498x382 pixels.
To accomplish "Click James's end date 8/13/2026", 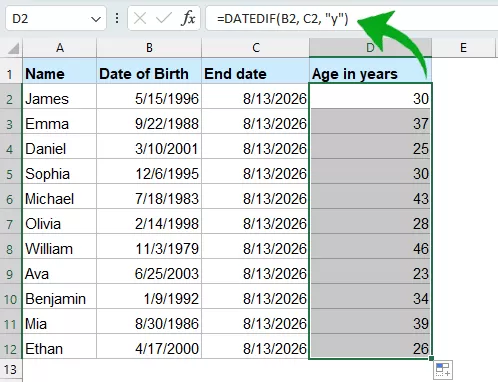I will [x=256, y=96].
